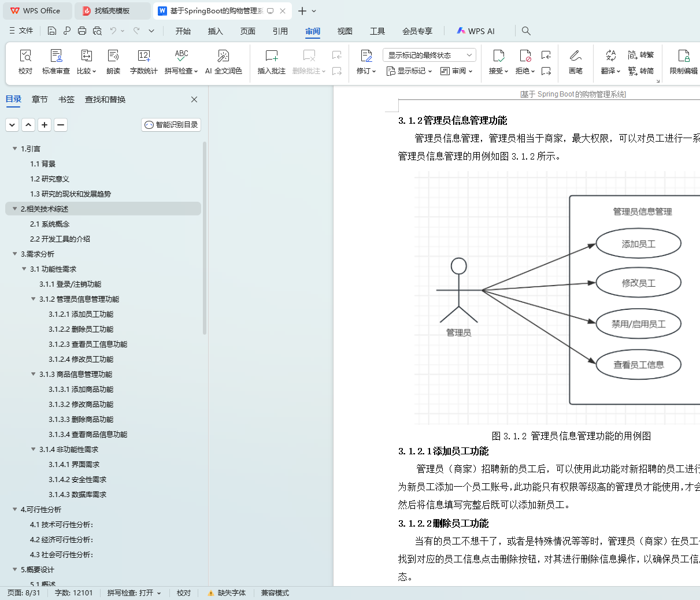Click the undo arrow icon
This screenshot has width=700, height=600.
113,31
